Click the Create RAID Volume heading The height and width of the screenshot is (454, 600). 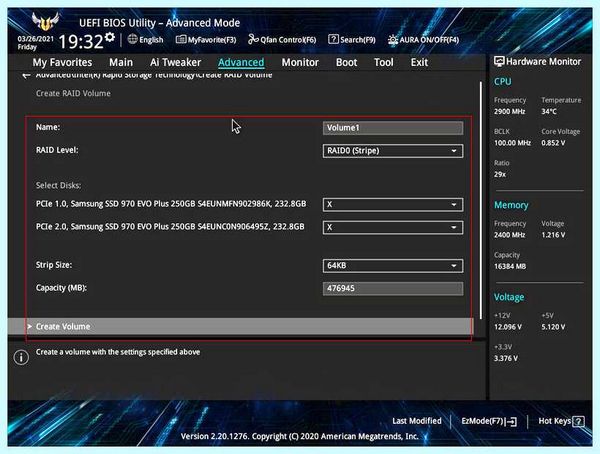tap(73, 93)
